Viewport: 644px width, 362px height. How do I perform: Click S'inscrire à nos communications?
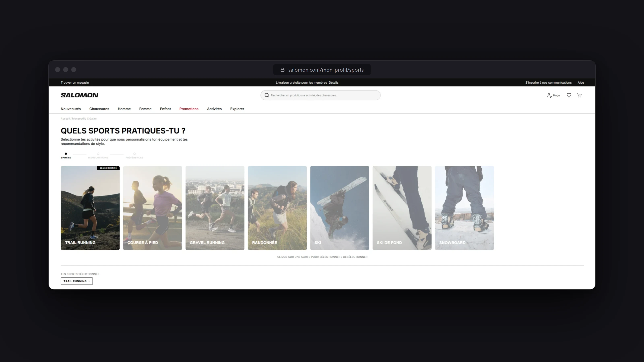pos(548,82)
